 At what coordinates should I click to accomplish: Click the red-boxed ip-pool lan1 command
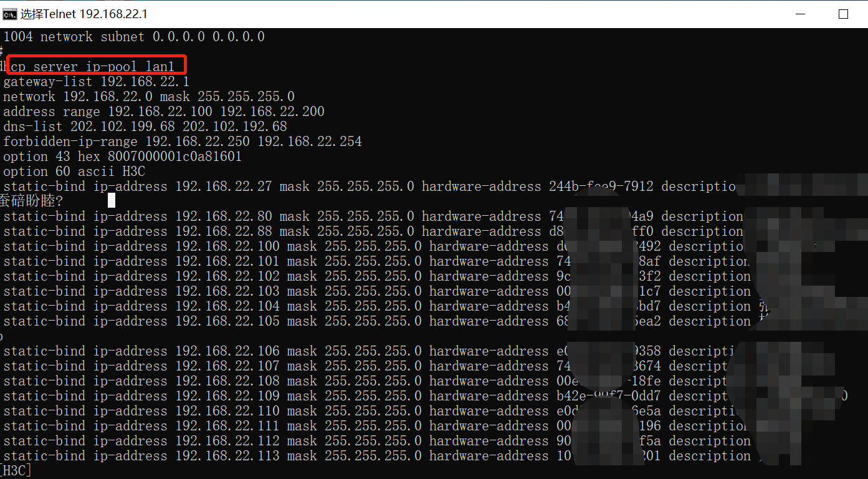coord(97,66)
